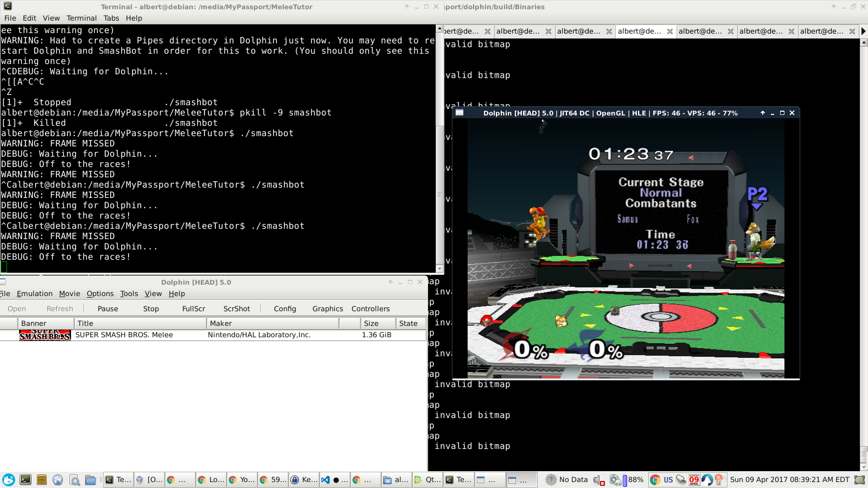Launch web browser globe icon in panel
The height and width of the screenshot is (488, 868).
pyautogui.click(x=58, y=480)
